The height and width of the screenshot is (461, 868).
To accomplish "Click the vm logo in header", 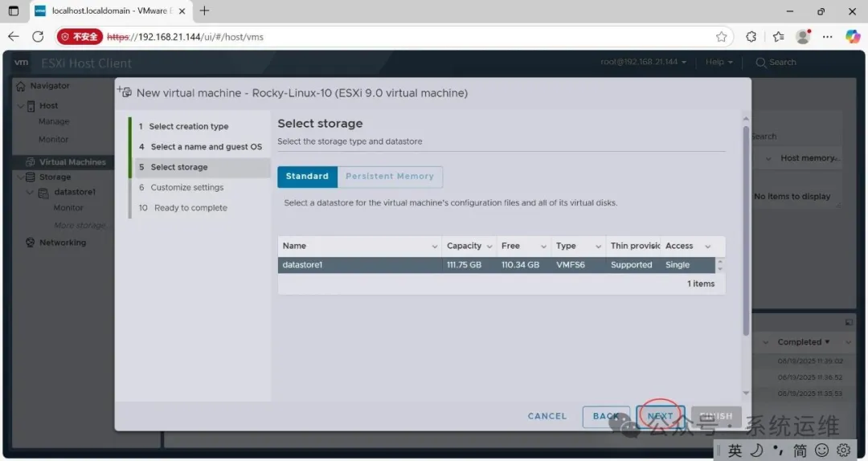I will tap(21, 62).
